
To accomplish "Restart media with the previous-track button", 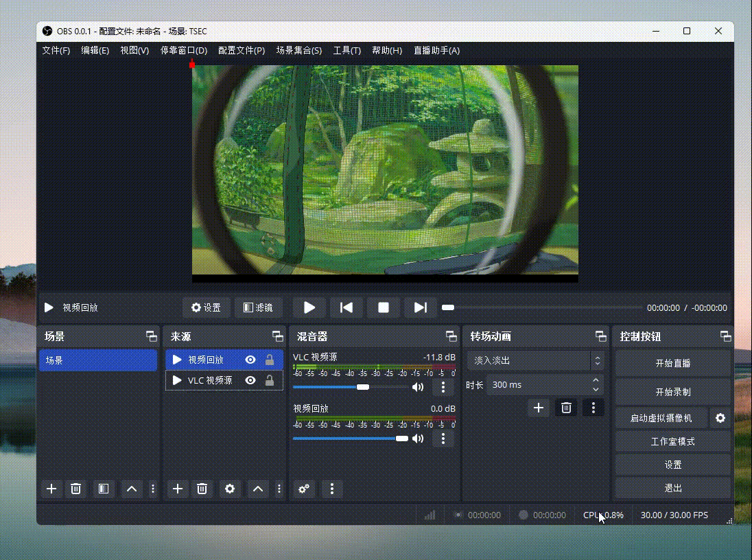I will tap(346, 307).
